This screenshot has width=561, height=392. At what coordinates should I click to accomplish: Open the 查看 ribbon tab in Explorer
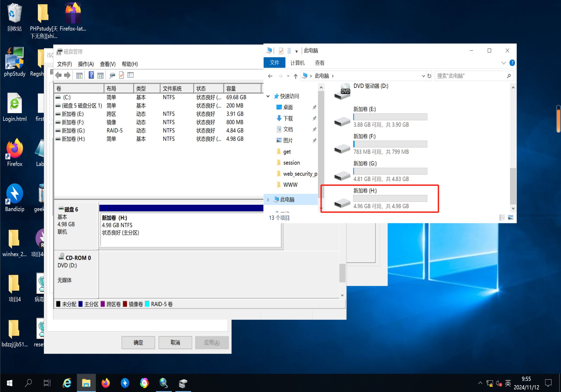319,63
